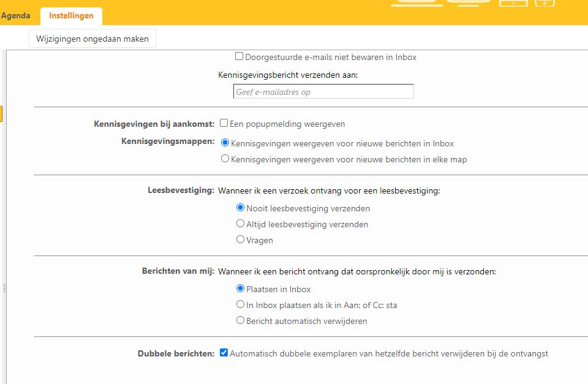
Task: Choose Altijd leesbevestiging verzenden
Action: (x=240, y=224)
